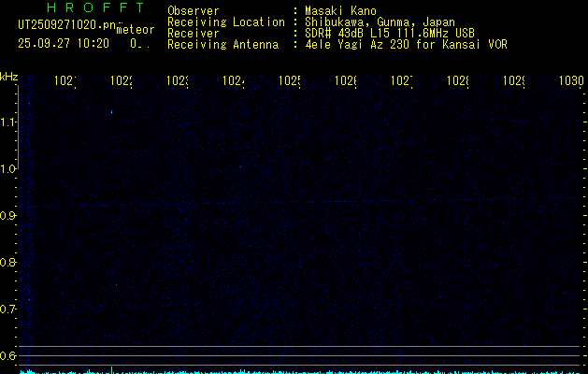Viewport: 588px width, 374px height.
Task: Click the 1030 time marker on top axis
Action: click(571, 82)
